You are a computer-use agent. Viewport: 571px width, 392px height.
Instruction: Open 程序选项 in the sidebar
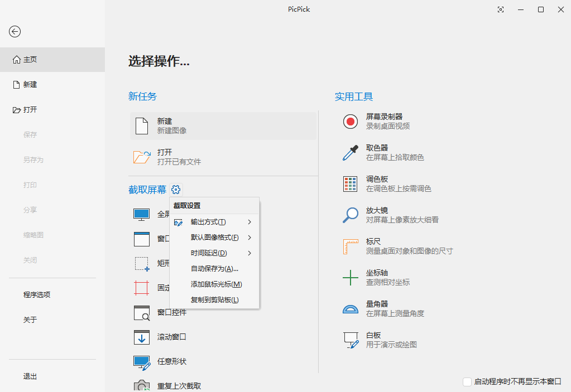(x=52, y=294)
